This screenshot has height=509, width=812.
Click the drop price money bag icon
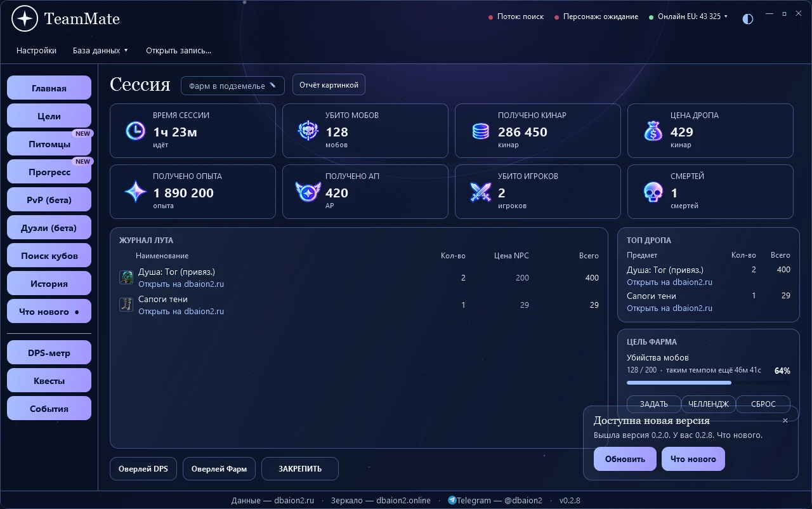tap(653, 131)
